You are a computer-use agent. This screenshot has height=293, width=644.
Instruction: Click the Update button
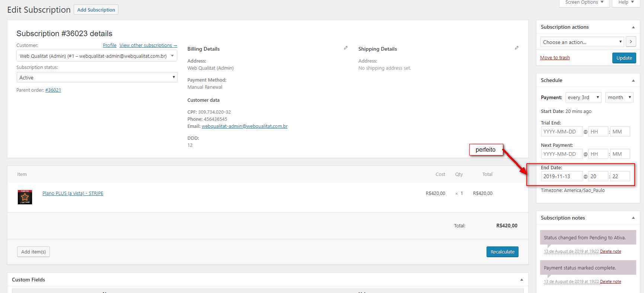624,58
